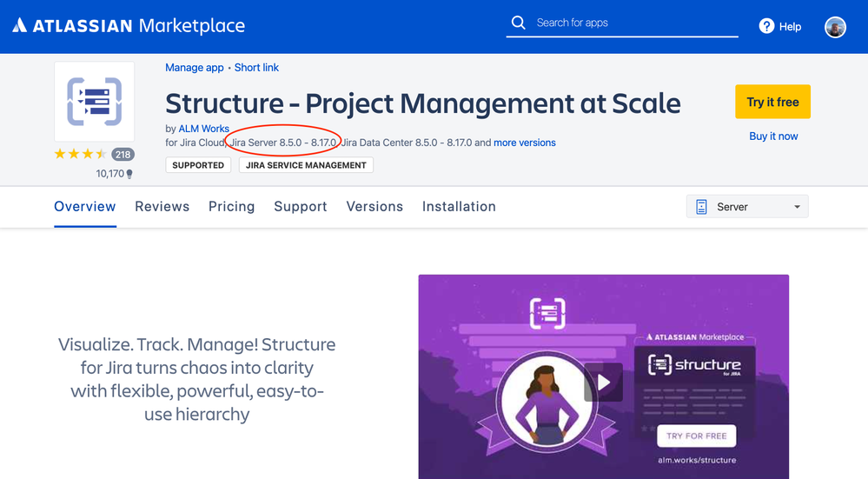Image resolution: width=868 pixels, height=479 pixels.
Task: Click the TRY FOR FREE button in video
Action: click(x=696, y=436)
